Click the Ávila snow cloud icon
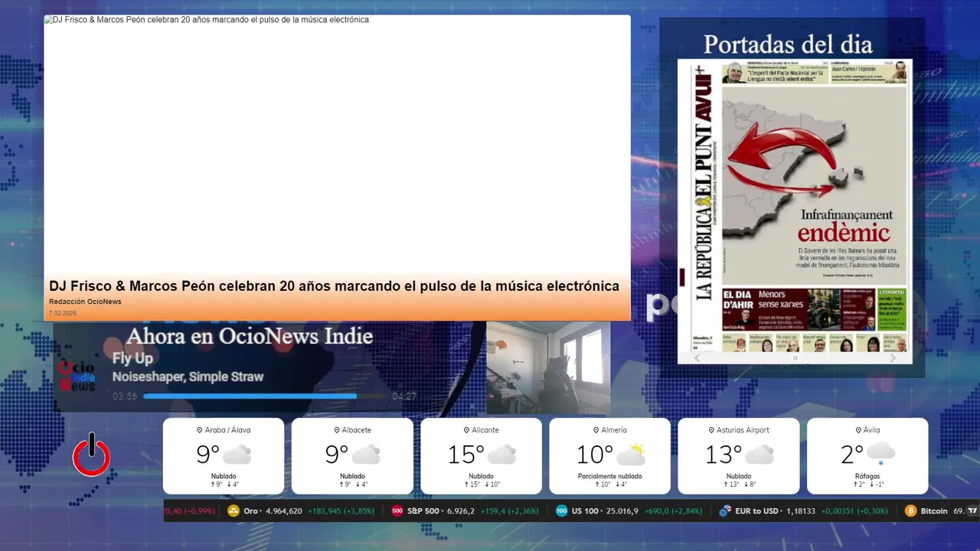This screenshot has width=980, height=551. click(x=880, y=454)
